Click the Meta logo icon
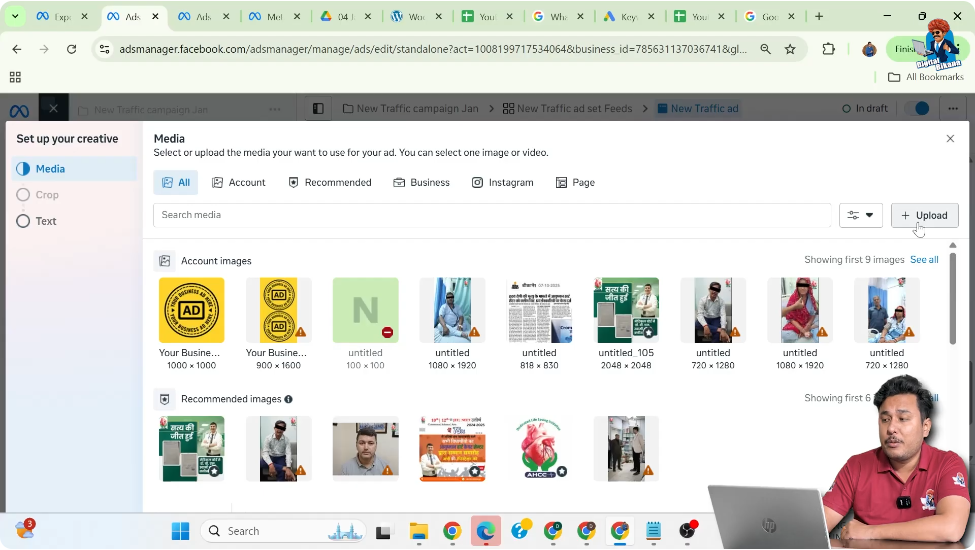This screenshot has width=975, height=550. (19, 111)
